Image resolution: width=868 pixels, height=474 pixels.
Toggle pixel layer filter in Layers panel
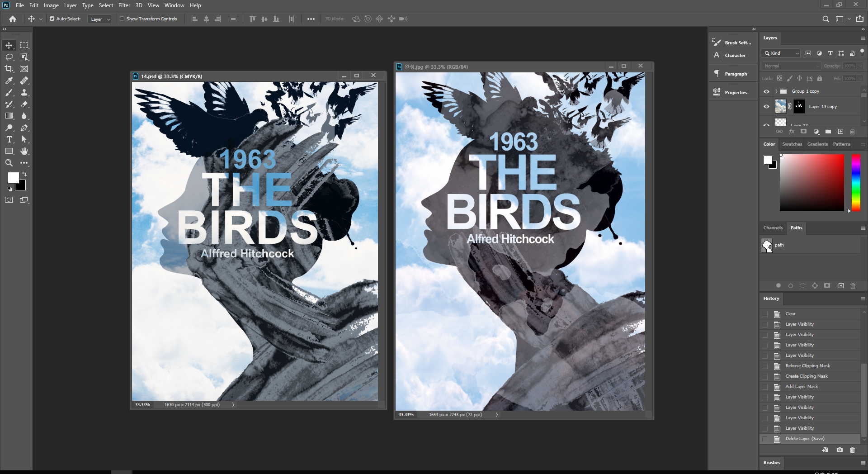[x=808, y=53]
